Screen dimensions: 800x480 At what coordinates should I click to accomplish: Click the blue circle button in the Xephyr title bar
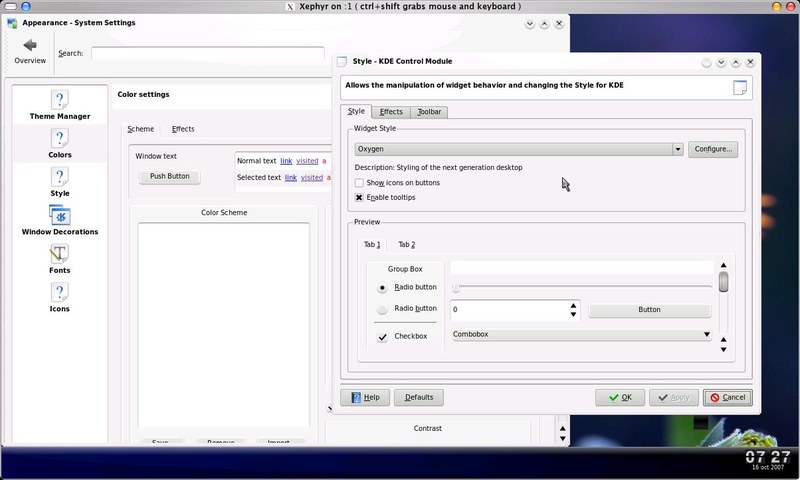point(26,6)
